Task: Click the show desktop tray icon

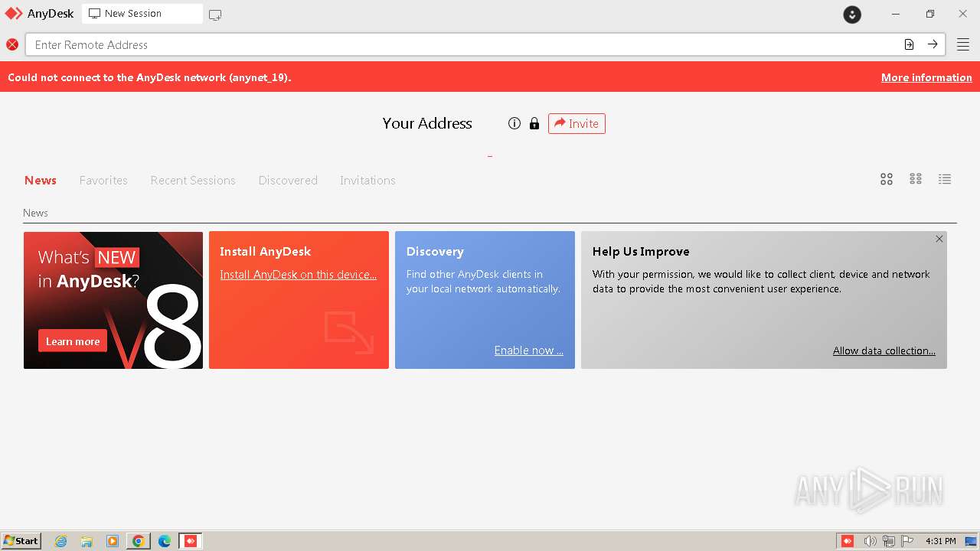Action: (971, 541)
